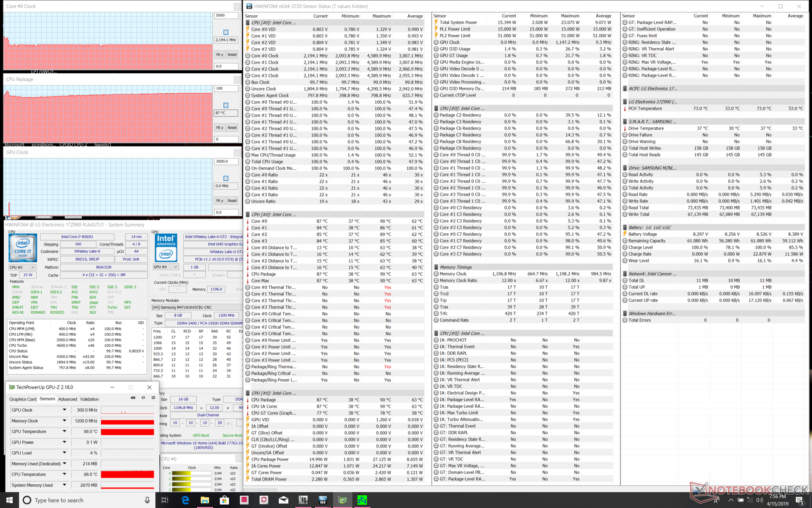Open Mail app from taskbar
Viewport: 812px width, 508px height.
pos(283,500)
